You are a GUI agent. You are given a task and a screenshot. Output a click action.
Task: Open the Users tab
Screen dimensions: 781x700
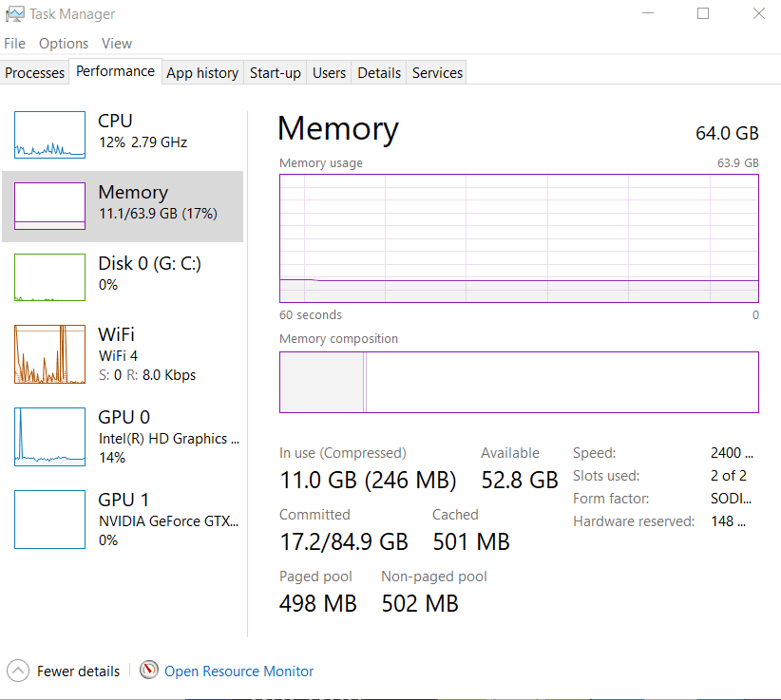point(329,73)
